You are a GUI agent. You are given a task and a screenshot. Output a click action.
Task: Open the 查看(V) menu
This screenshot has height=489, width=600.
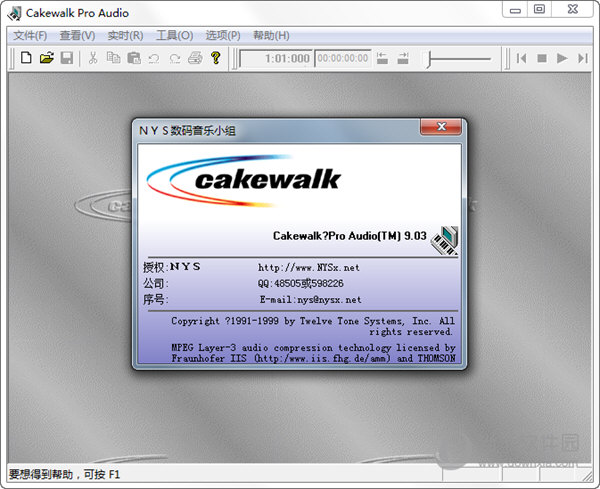(77, 36)
